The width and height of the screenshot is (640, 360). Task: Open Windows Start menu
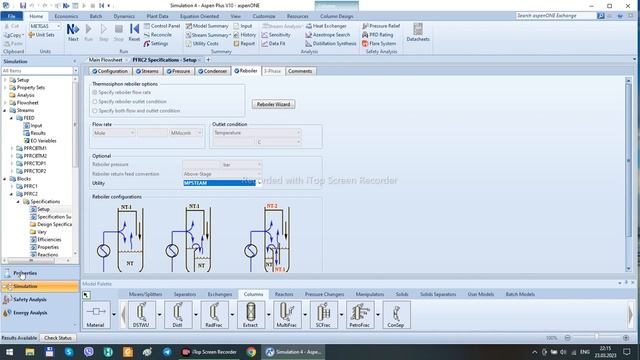click(9, 352)
